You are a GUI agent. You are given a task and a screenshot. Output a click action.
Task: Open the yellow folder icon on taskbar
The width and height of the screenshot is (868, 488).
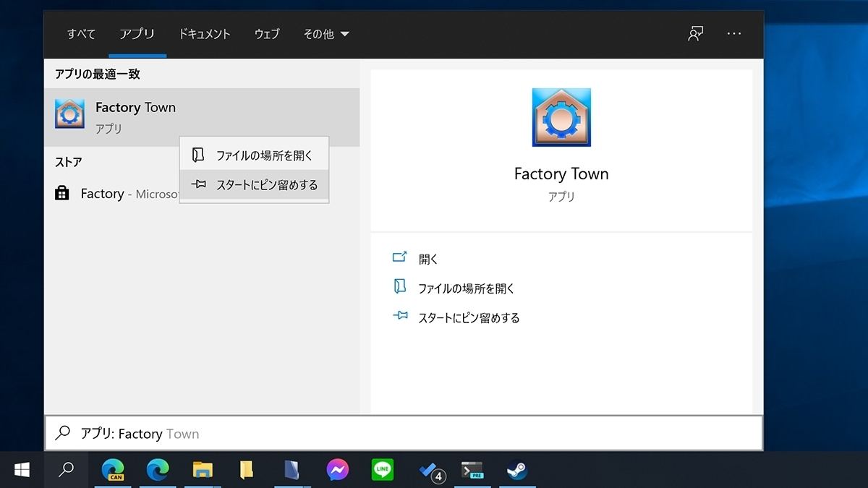(247, 470)
